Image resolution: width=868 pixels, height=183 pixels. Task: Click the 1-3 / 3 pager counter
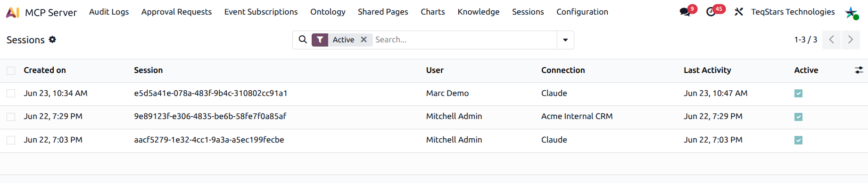805,40
